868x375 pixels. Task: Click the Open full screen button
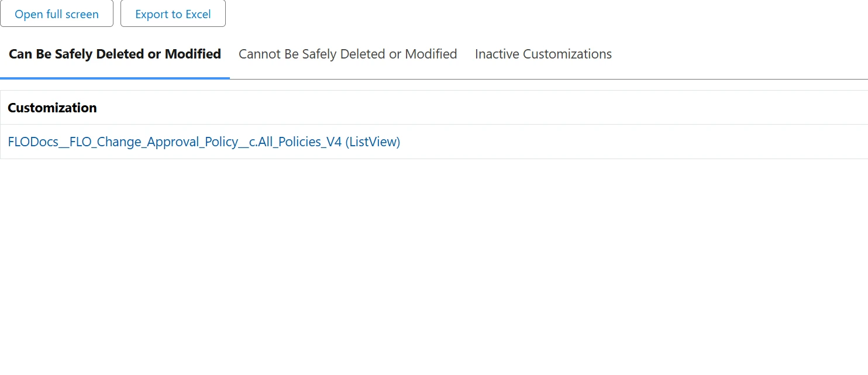(x=57, y=14)
